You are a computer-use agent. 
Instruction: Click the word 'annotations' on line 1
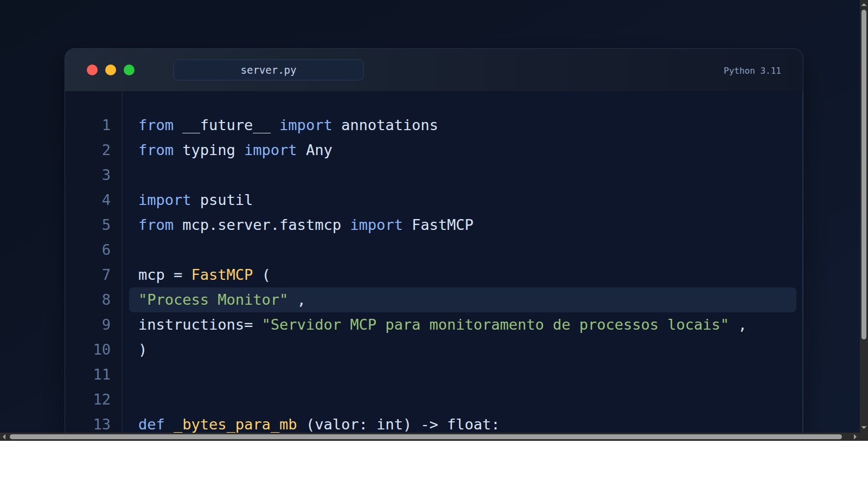pos(390,125)
